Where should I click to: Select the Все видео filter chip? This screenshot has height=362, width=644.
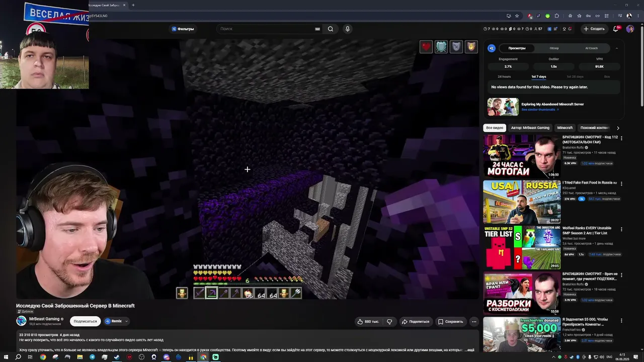click(495, 128)
